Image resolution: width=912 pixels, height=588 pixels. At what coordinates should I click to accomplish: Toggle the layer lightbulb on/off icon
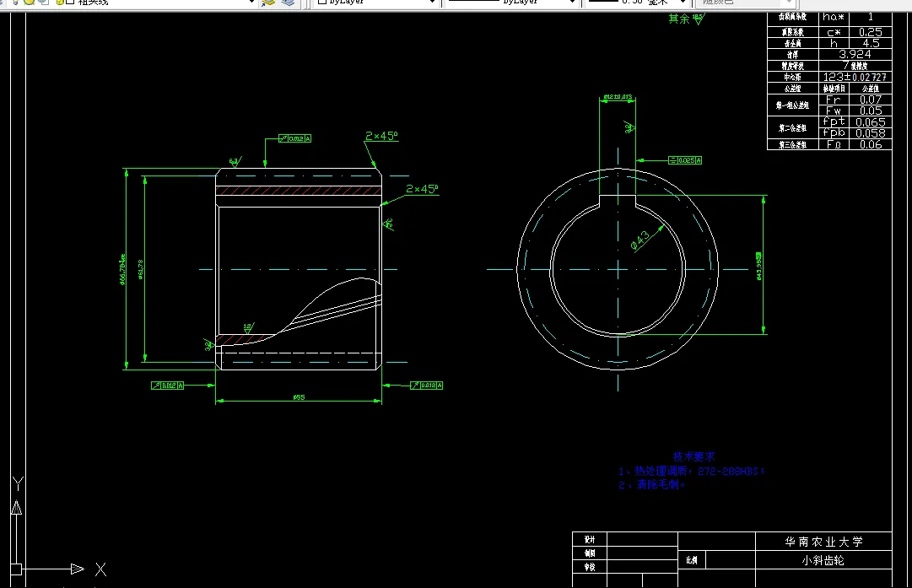14,3
